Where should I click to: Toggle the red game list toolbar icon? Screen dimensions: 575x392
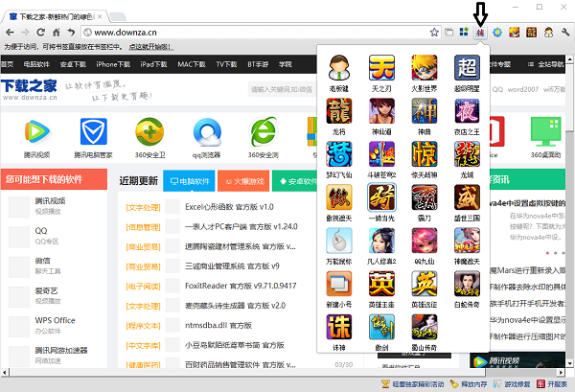point(480,33)
